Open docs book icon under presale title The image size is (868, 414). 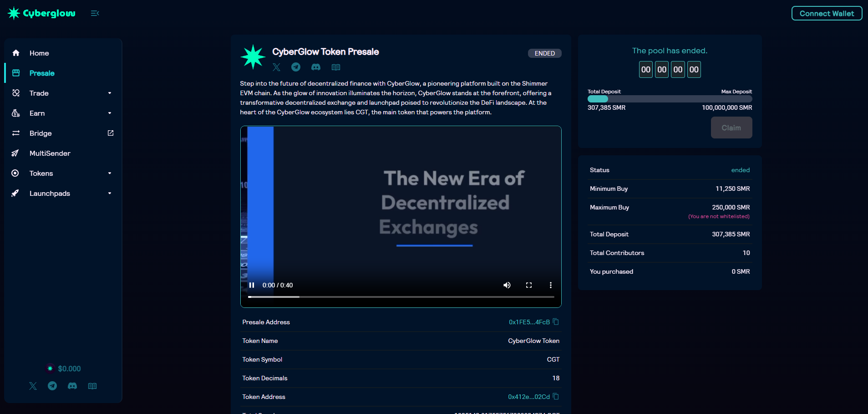[x=336, y=67]
